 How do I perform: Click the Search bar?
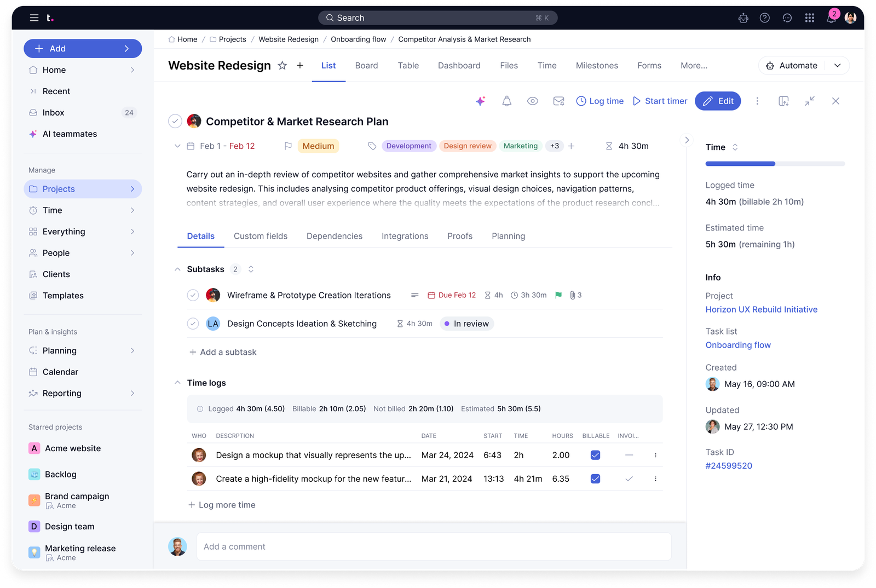tap(437, 18)
